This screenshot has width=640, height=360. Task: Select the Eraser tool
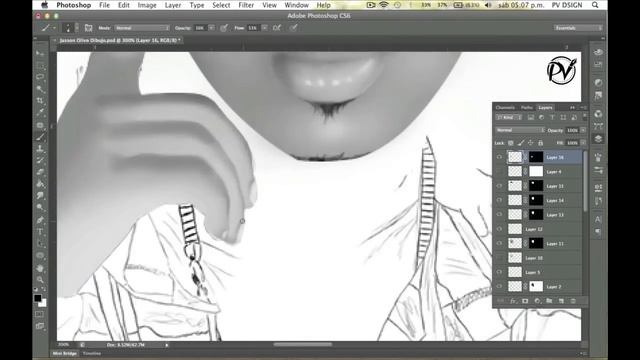pyautogui.click(x=40, y=173)
